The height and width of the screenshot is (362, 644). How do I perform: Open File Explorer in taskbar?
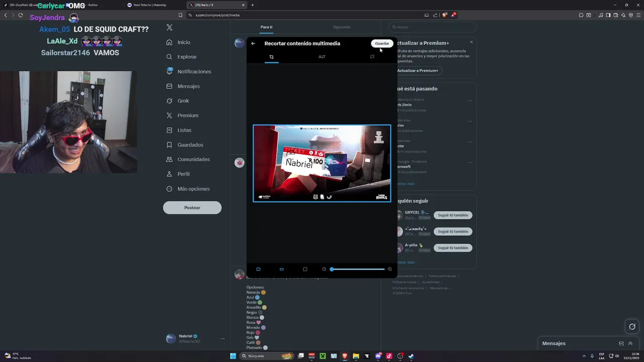(356, 356)
